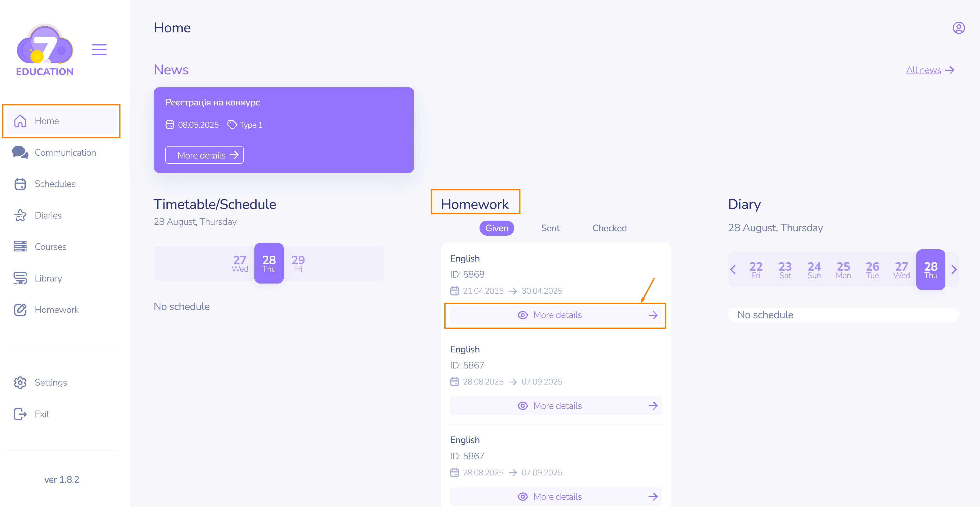Click the Settings gear icon
The height and width of the screenshot is (507, 980).
click(x=20, y=383)
